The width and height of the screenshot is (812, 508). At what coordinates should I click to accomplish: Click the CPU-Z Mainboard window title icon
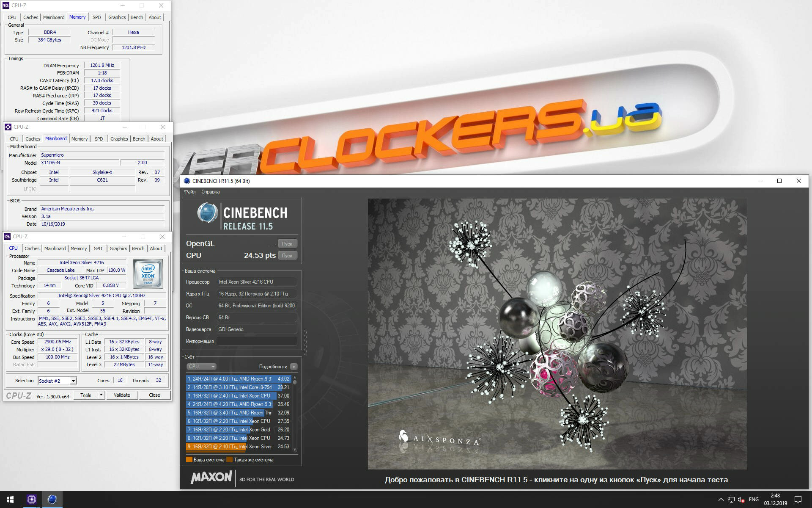tap(8, 127)
